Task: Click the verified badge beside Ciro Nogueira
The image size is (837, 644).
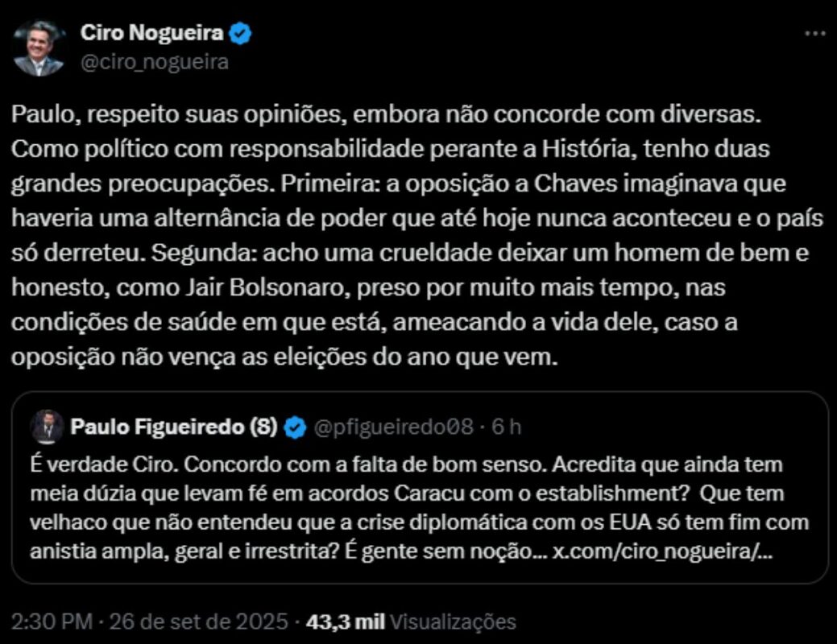Action: tap(241, 34)
